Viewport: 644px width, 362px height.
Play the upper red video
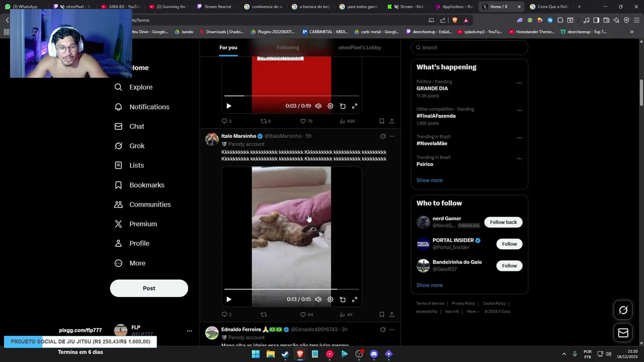tap(229, 106)
